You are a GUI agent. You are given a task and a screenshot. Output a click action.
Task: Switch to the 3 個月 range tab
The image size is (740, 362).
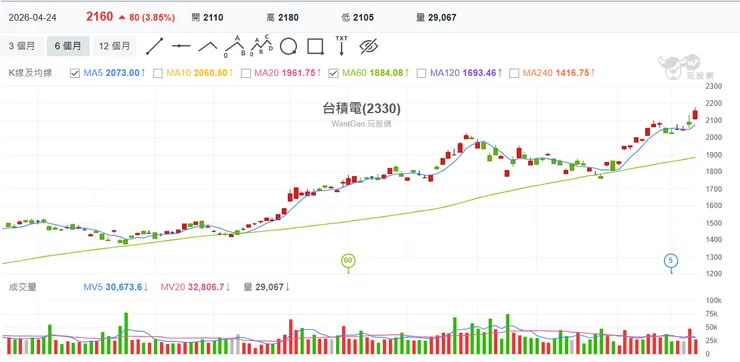pyautogui.click(x=22, y=46)
